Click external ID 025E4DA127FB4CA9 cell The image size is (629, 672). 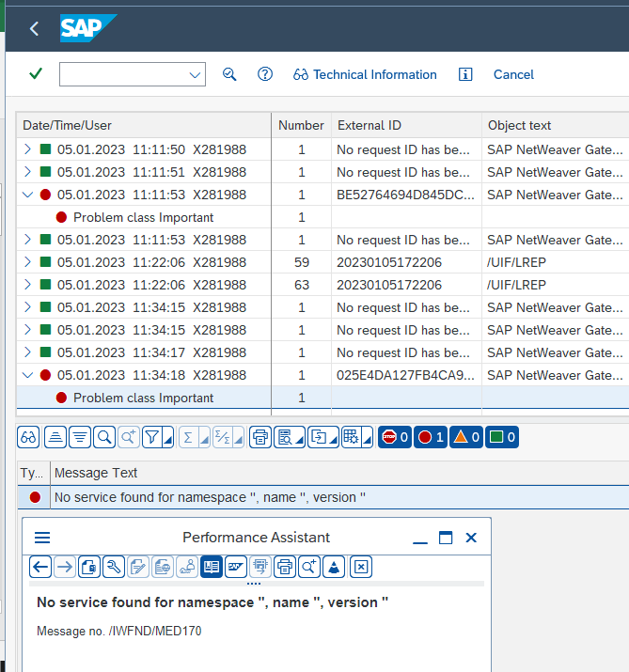pyautogui.click(x=405, y=375)
